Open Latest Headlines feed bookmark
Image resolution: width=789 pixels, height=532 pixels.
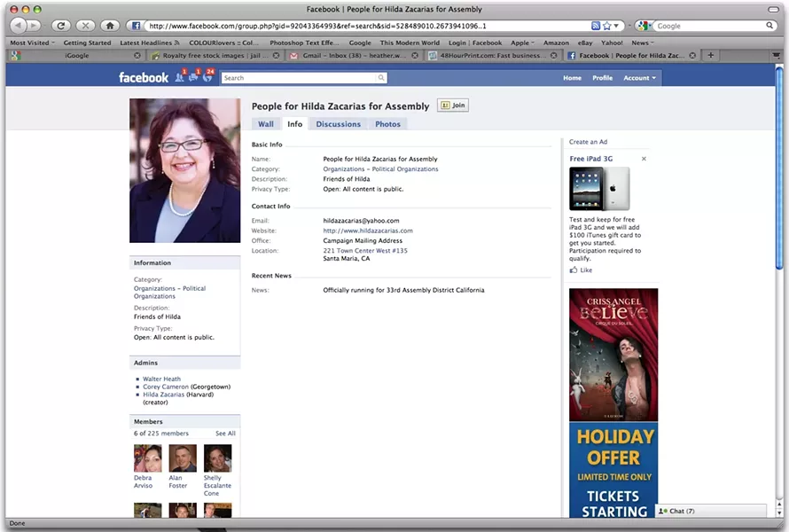tap(150, 43)
